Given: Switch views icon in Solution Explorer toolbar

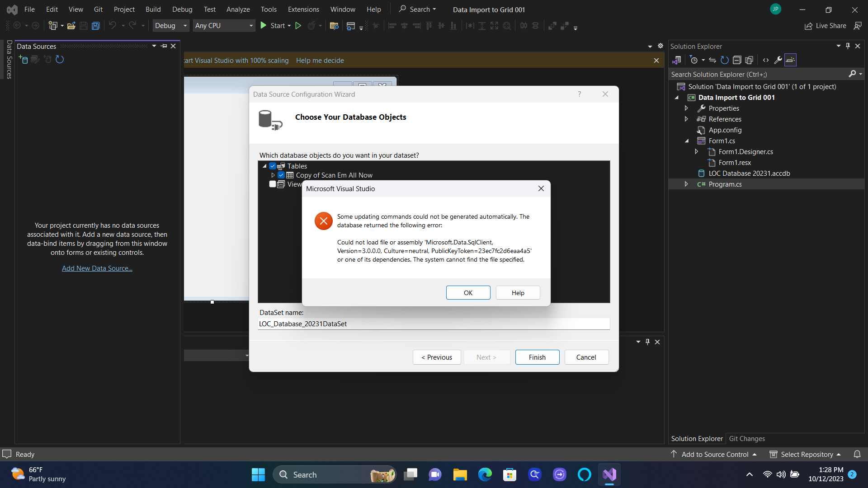Looking at the screenshot, I should 677,60.
